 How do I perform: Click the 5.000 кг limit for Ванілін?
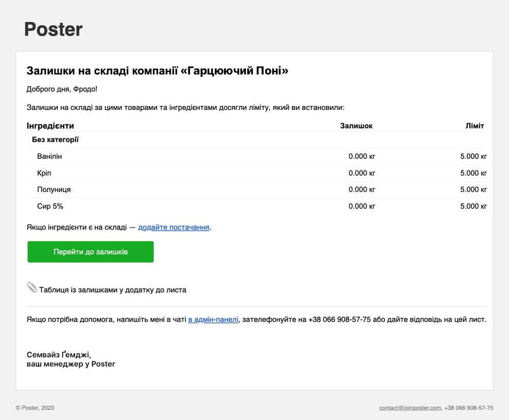click(x=473, y=156)
